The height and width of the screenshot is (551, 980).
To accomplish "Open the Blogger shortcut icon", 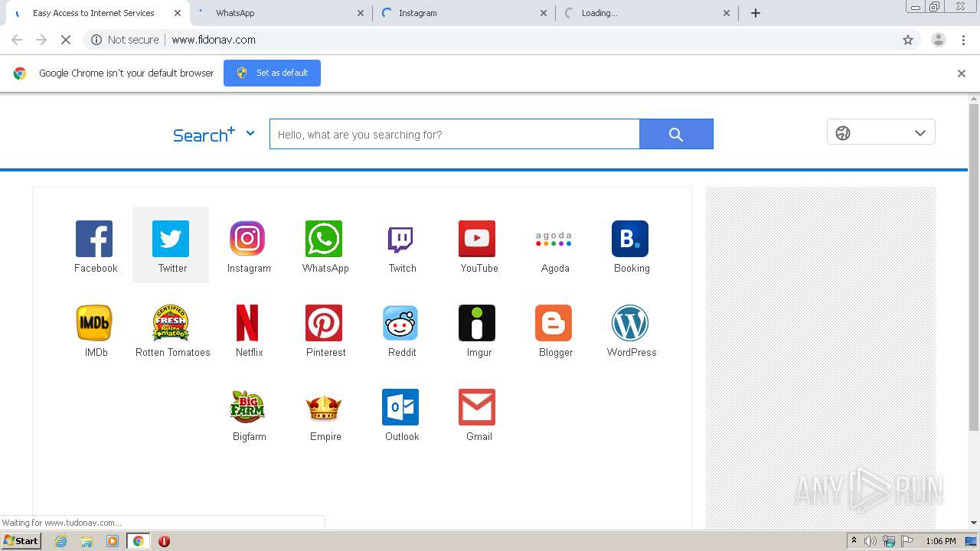I will (554, 323).
